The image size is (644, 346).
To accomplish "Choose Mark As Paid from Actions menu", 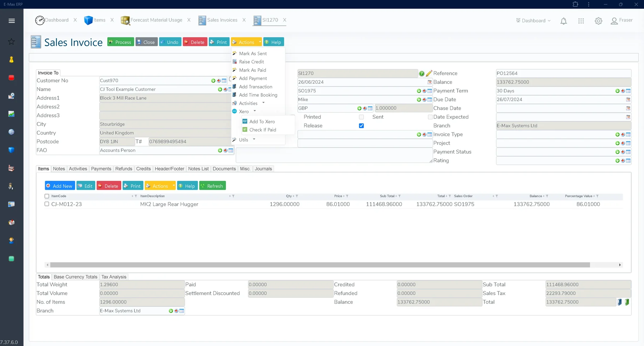I will click(253, 70).
